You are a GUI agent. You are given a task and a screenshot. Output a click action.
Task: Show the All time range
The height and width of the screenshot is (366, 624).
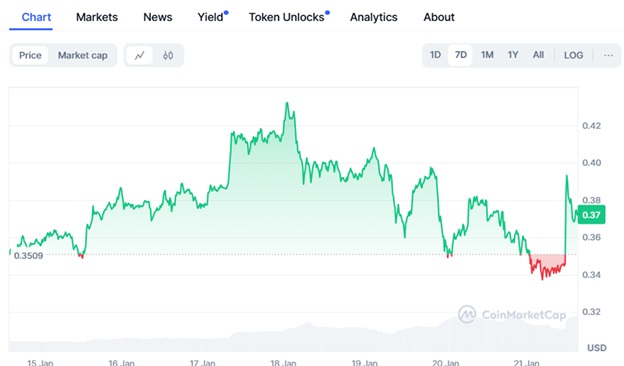point(538,55)
